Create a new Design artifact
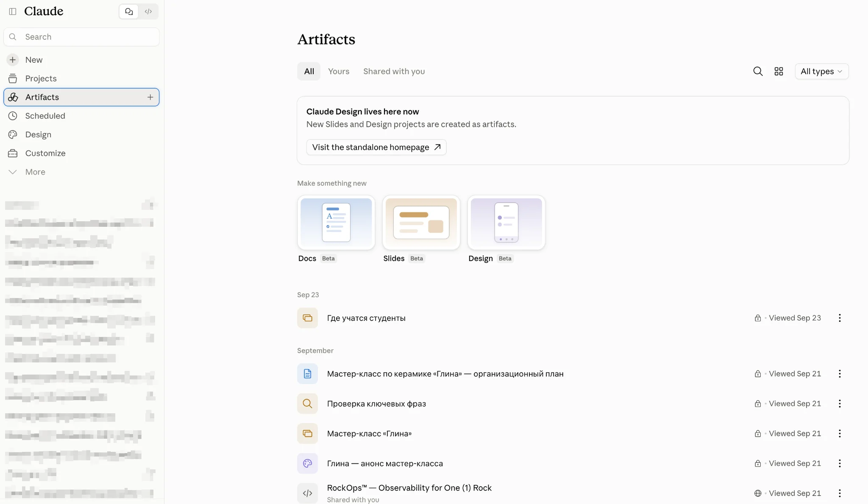This screenshot has width=868, height=504. [x=506, y=229]
